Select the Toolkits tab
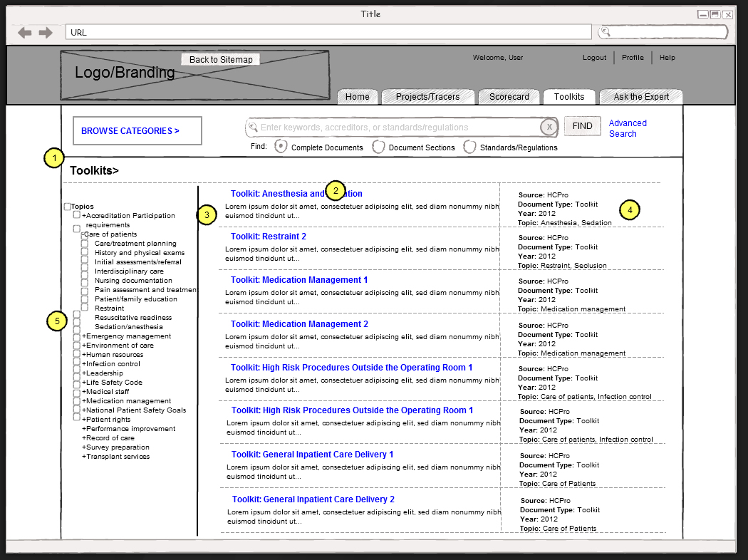This screenshot has width=748, height=560. point(569,97)
